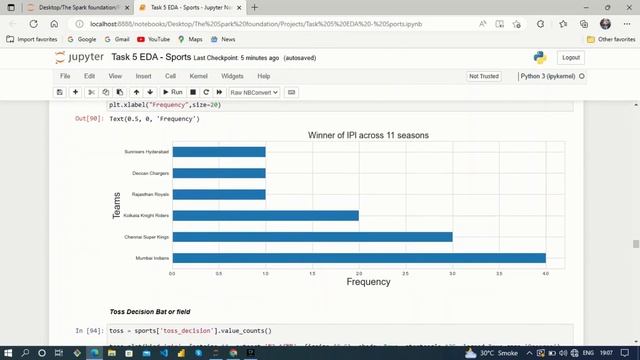Open the Import favorites bookmark
The image size is (640, 360).
click(32, 39)
